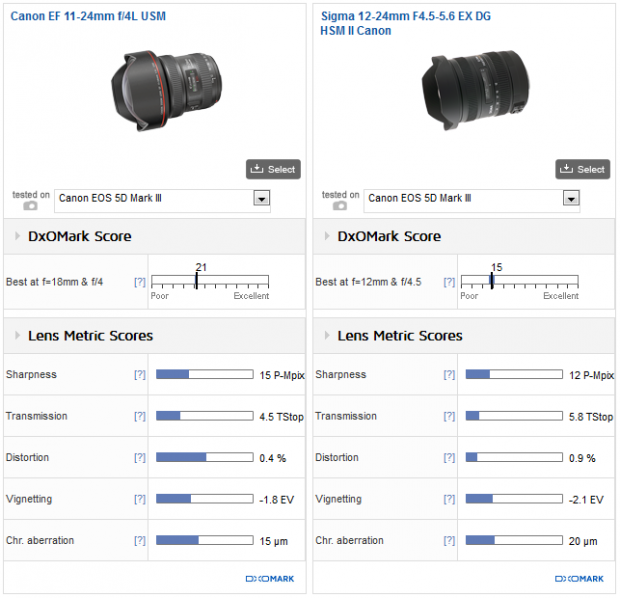Open the Sigma 12-24mm F4.5-5.6 EX DG title link
The image size is (620, 598).
(405, 23)
